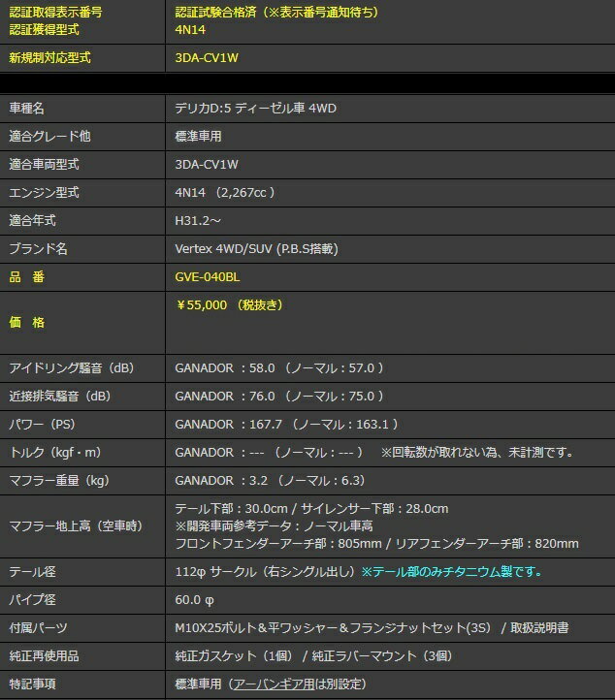
Task: Select the idling noise GANADOR 58.0 value
Action: point(279,368)
